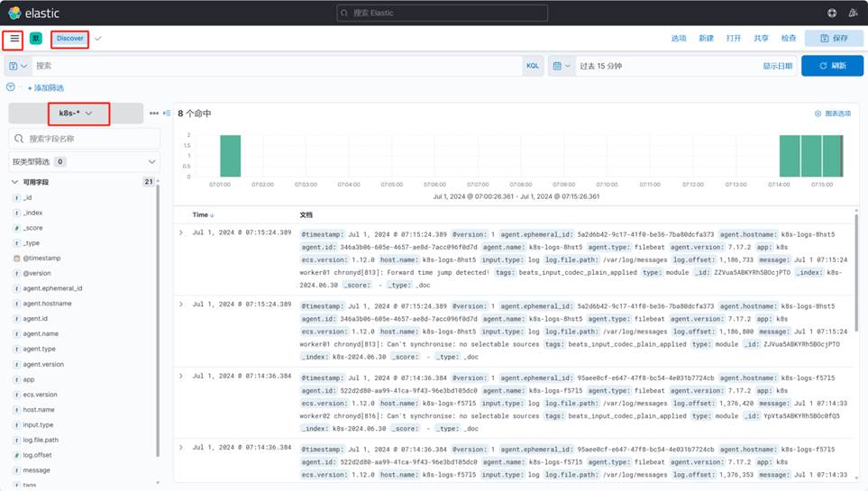Image resolution: width=868 pixels, height=491 pixels.
Task: Click 打开 in the top menu
Action: point(734,38)
